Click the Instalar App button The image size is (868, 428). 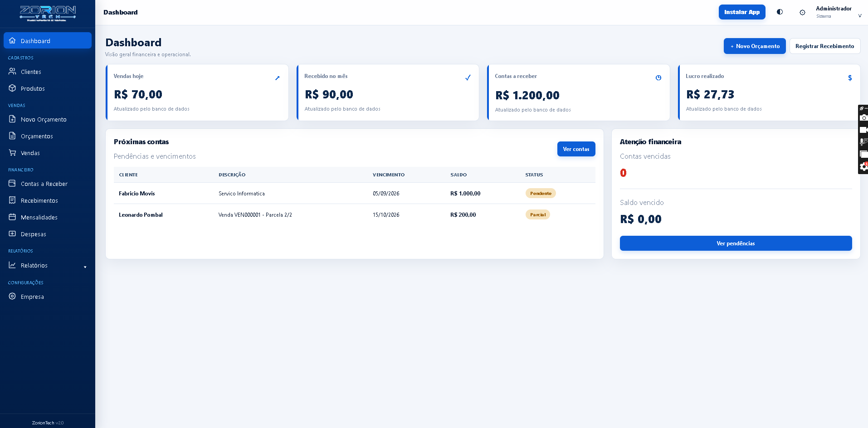742,12
